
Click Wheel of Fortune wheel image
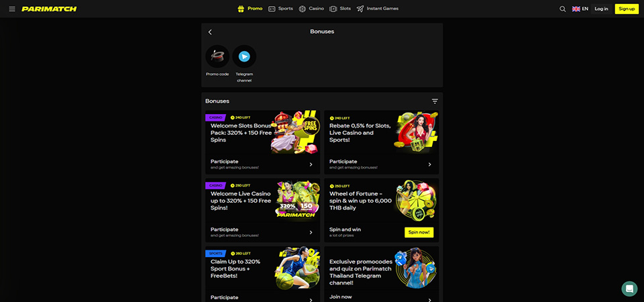(x=416, y=199)
